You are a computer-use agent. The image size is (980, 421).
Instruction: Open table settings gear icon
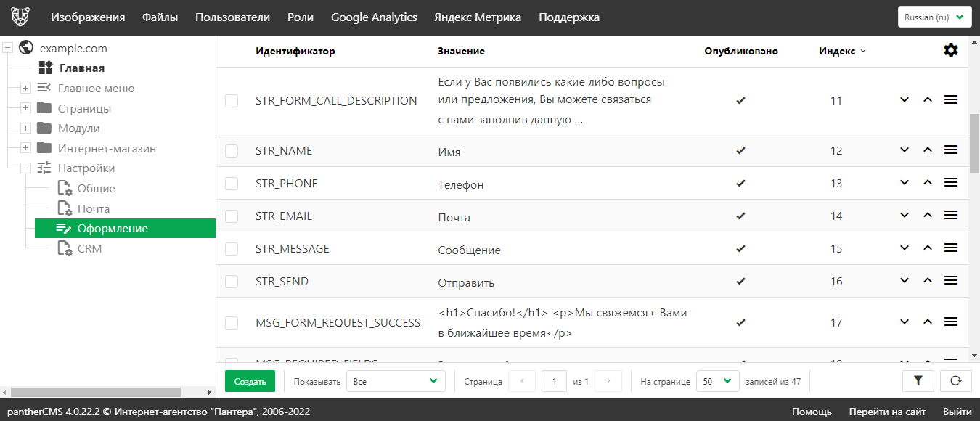pyautogui.click(x=950, y=51)
